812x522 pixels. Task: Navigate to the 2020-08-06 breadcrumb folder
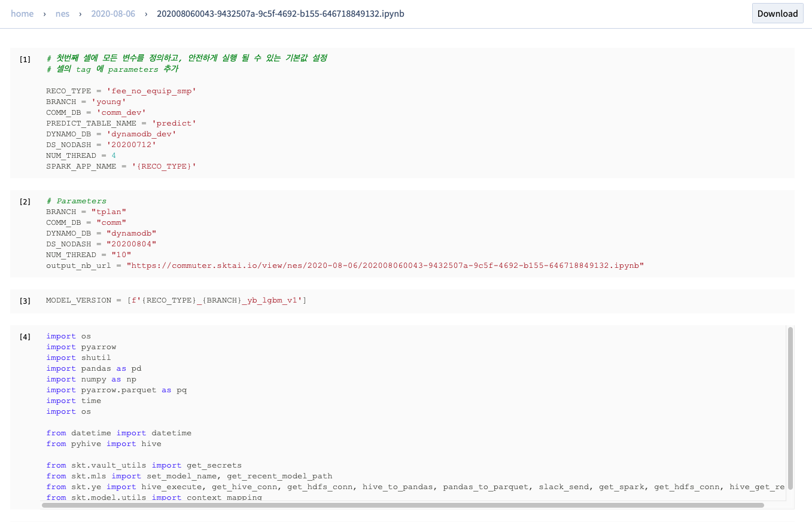(x=113, y=13)
